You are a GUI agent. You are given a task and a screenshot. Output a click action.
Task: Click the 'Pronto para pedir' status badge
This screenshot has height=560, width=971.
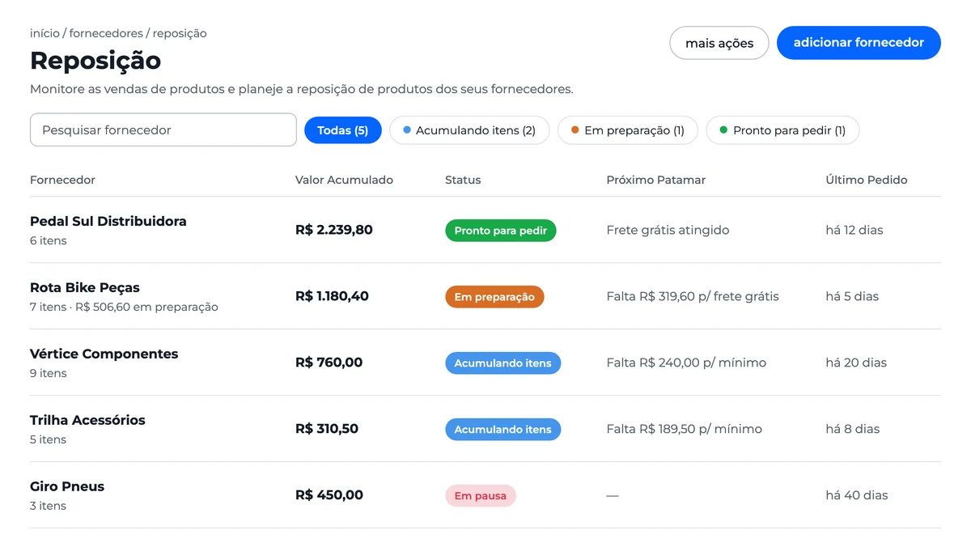(501, 231)
